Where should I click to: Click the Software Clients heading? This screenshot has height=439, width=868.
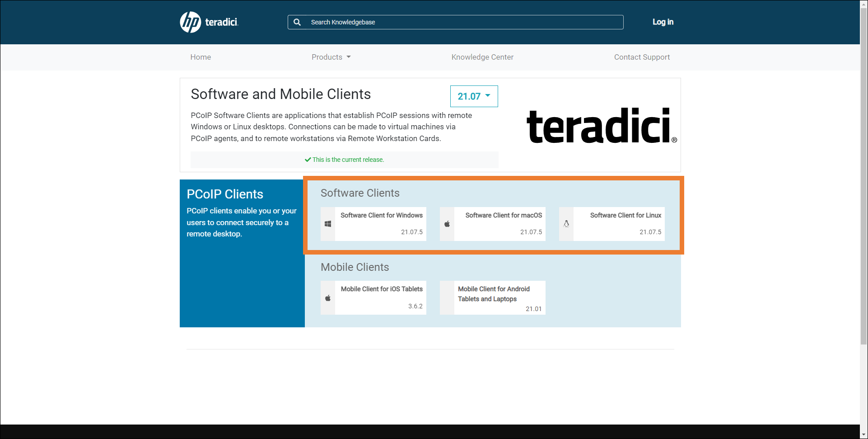coord(360,193)
